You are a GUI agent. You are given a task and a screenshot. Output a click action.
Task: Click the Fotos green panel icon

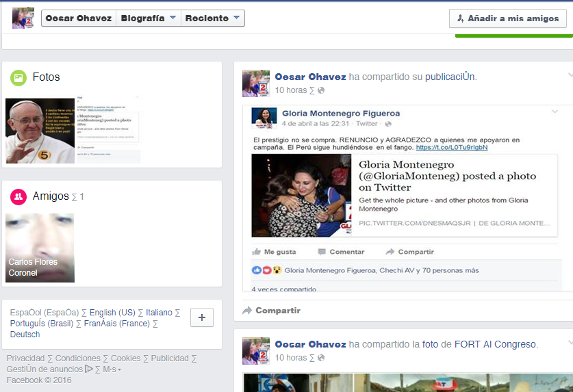[18, 77]
